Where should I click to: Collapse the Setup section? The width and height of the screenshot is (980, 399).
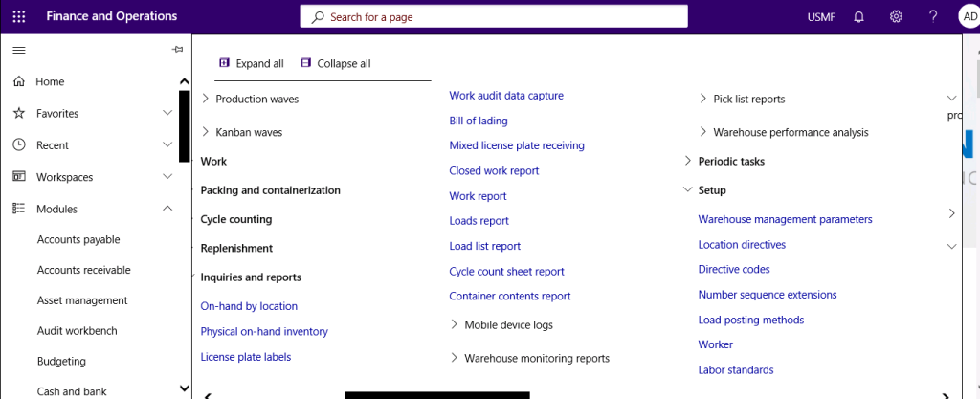[x=688, y=190]
